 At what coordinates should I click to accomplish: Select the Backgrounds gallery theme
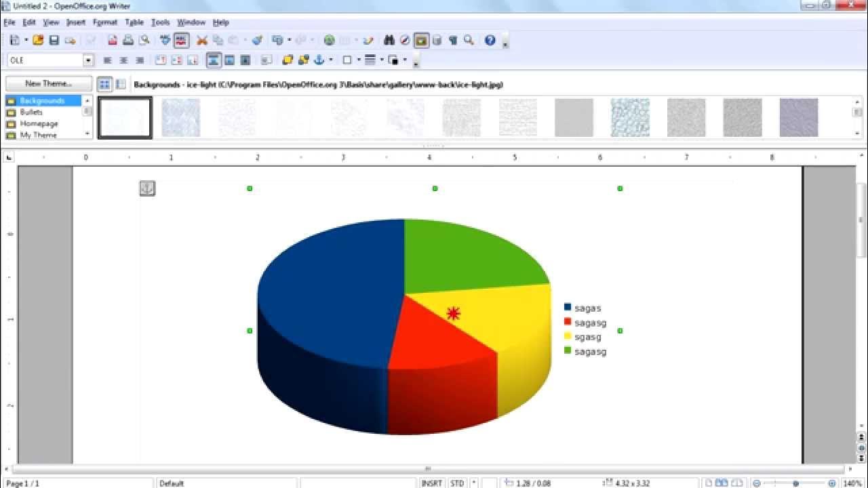click(x=44, y=101)
